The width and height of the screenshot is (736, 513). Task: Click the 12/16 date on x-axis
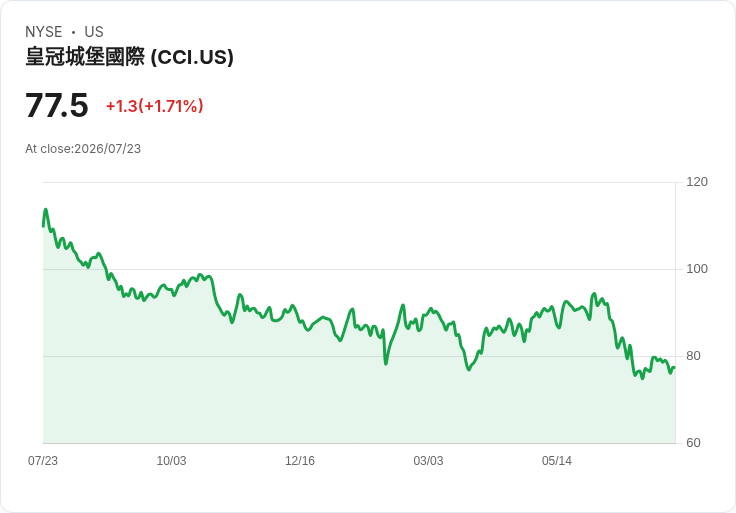pos(300,460)
